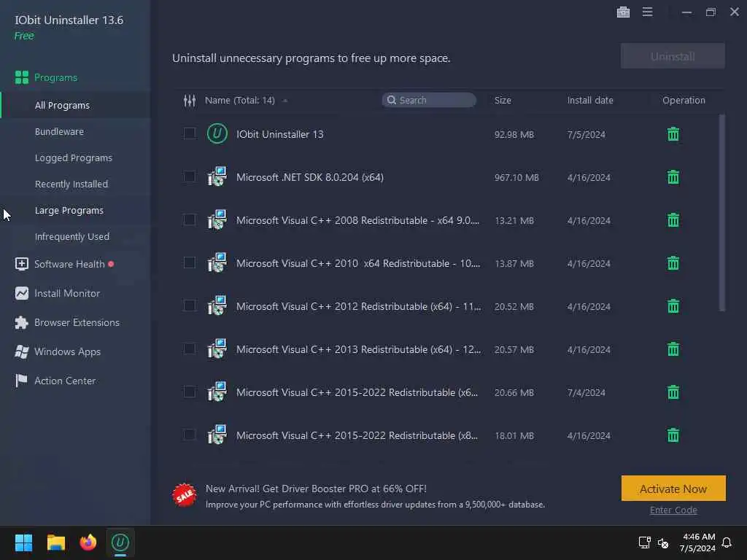Open Windows Start menu
Screen dimensions: 747x560
[x=23, y=542]
